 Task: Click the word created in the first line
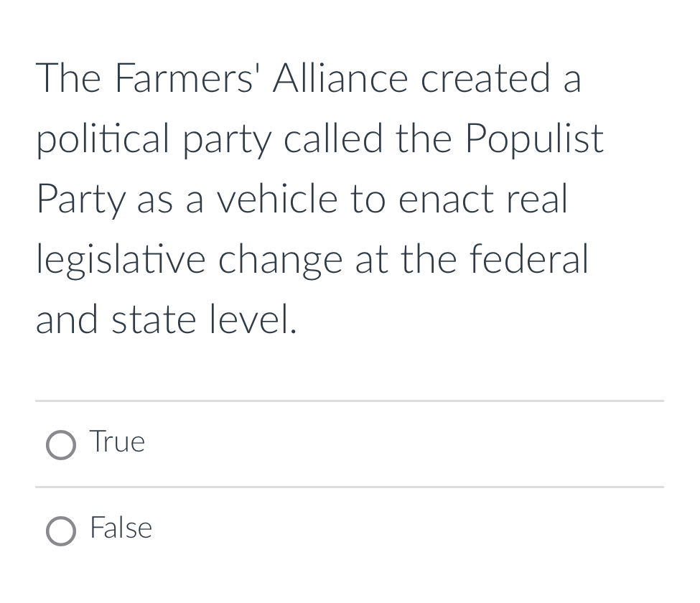click(x=486, y=78)
